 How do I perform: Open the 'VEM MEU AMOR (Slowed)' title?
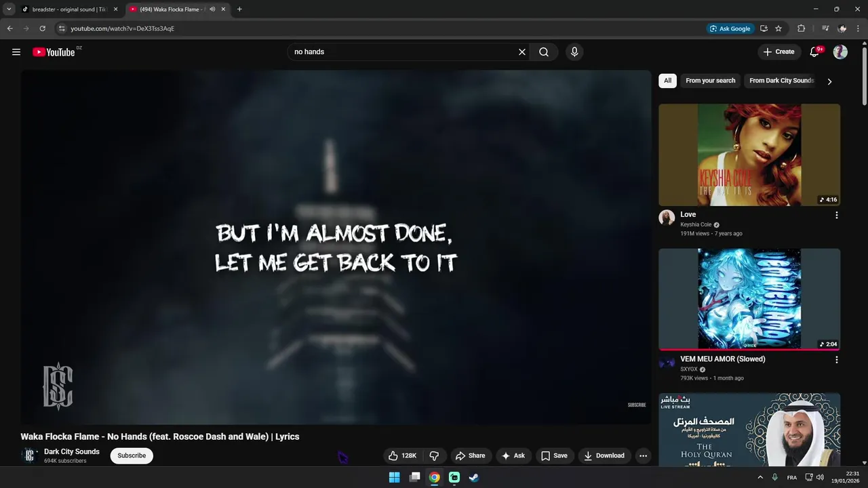[x=723, y=359]
